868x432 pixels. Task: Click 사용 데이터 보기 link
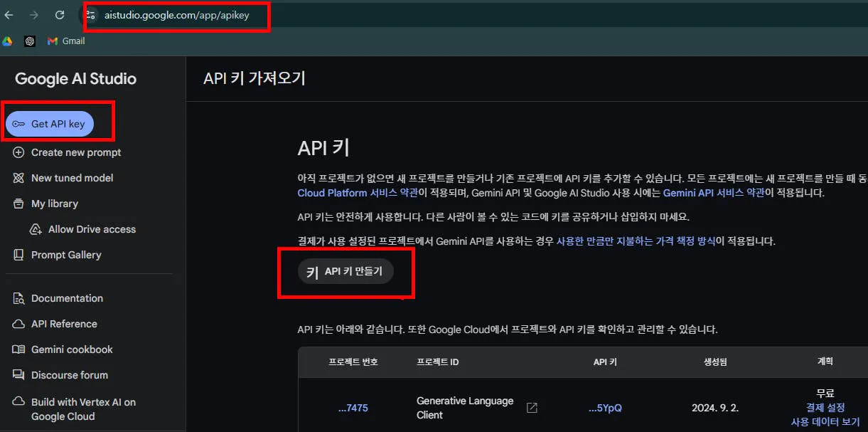[824, 421]
